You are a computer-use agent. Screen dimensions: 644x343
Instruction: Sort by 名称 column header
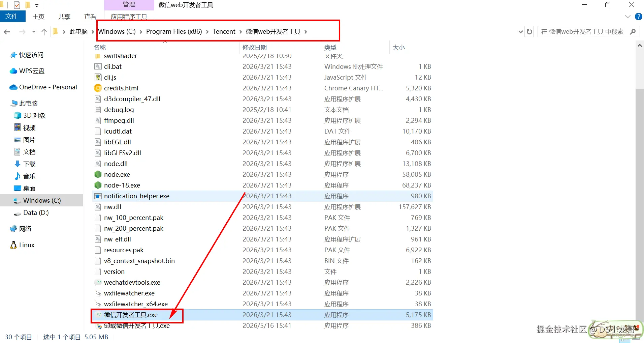pos(100,48)
